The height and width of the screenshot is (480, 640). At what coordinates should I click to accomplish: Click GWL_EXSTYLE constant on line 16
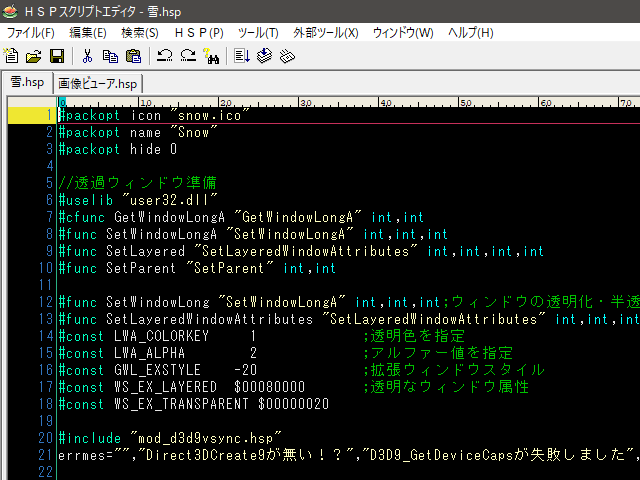pos(158,370)
